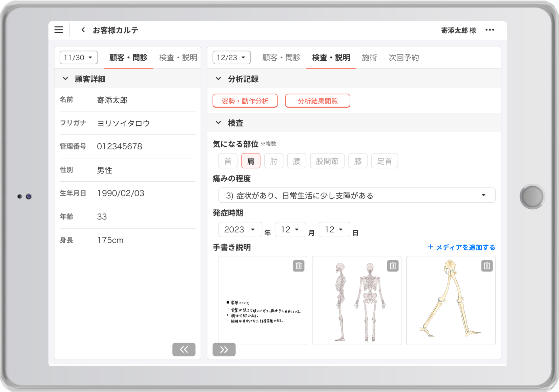Open the hamburger menu icon
This screenshot has width=559, height=392.
(59, 30)
